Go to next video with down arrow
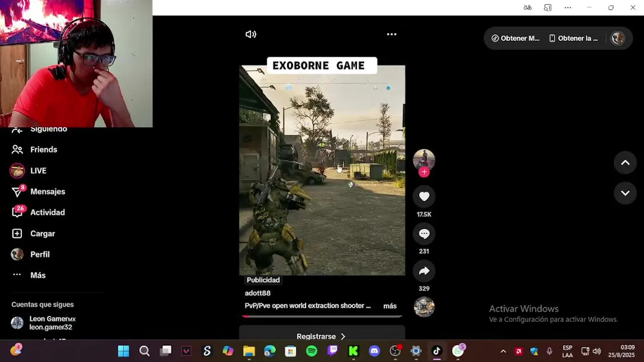The height and width of the screenshot is (362, 644). [625, 193]
